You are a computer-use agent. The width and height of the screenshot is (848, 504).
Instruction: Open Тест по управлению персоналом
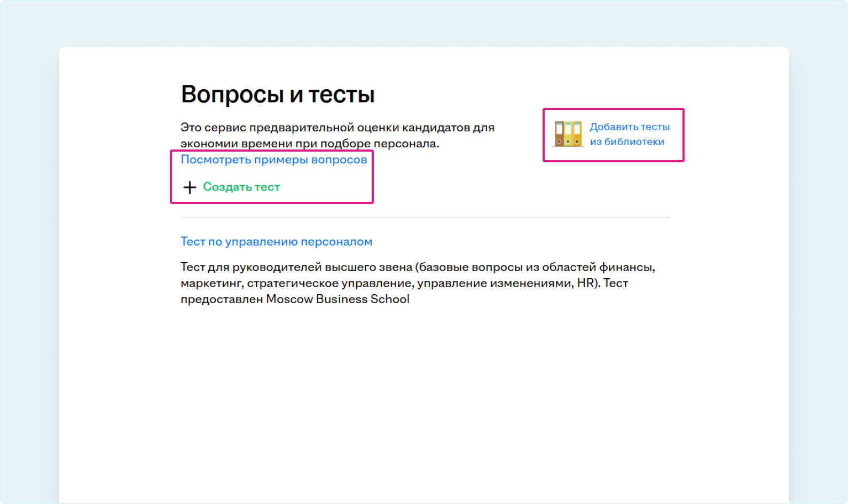[x=276, y=241]
